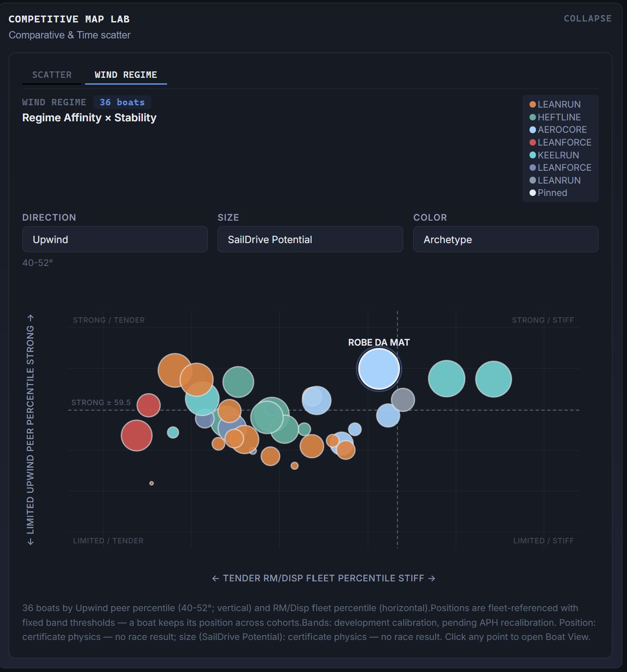Click the ROBE DA MAT label
The image size is (627, 672).
coord(379,342)
